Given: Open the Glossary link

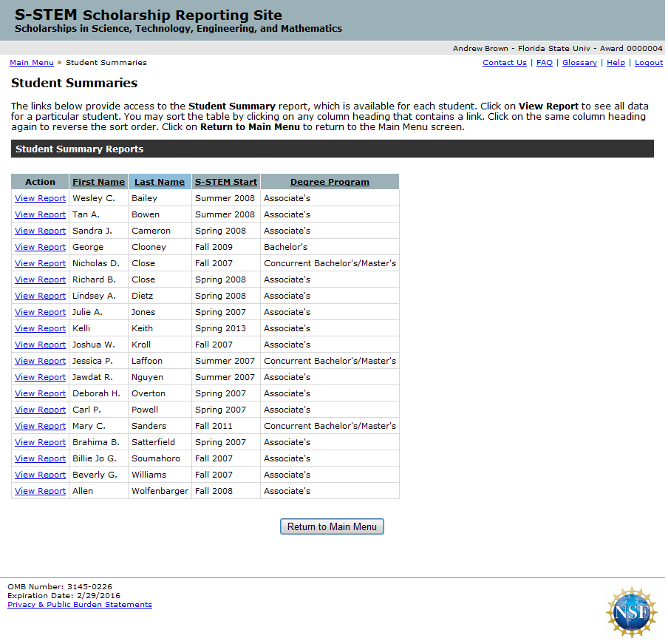Looking at the screenshot, I should click(579, 63).
